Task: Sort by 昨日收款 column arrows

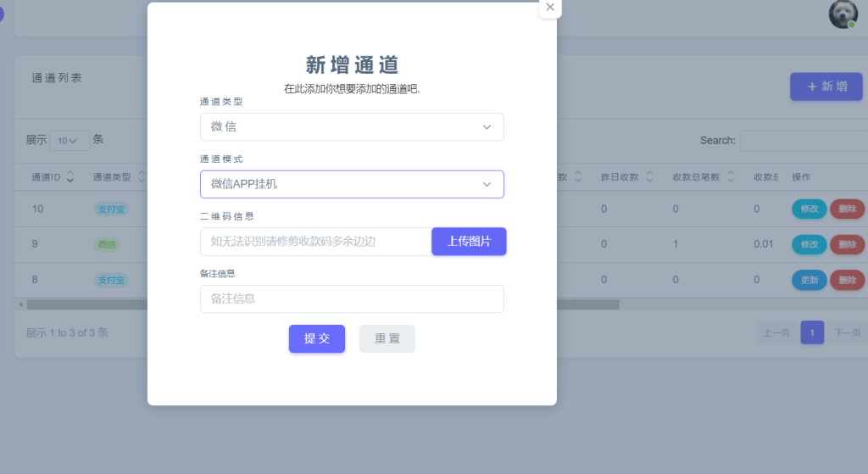Action: point(649,177)
